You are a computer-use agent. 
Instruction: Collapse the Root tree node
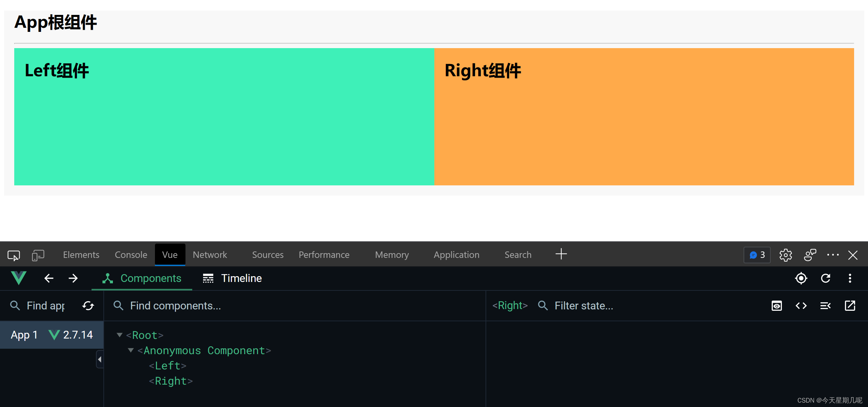point(119,335)
